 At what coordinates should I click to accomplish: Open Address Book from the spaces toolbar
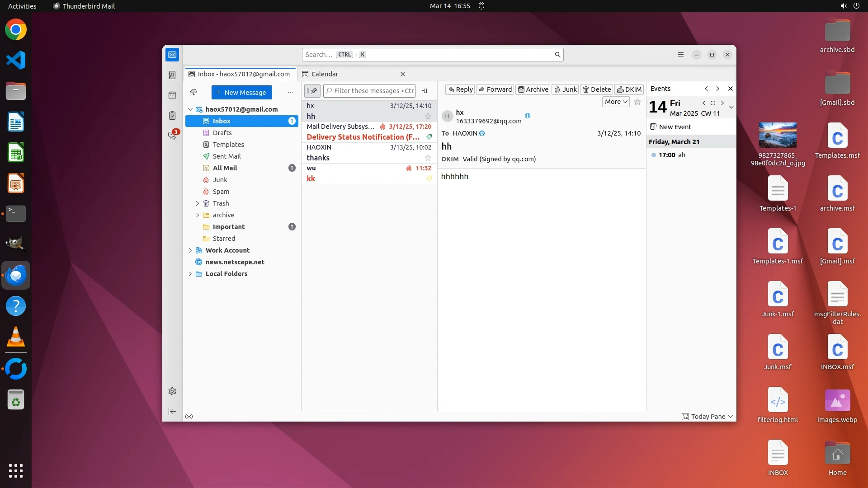(x=172, y=75)
